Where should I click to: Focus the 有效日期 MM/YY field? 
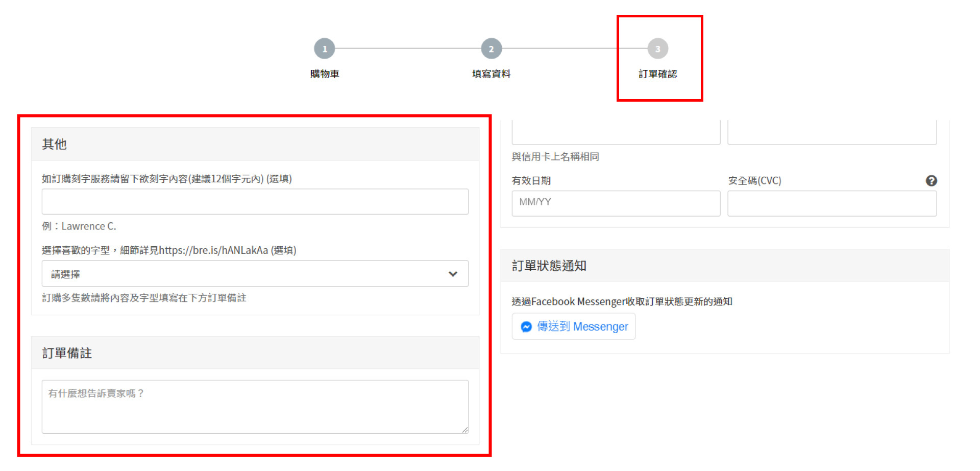point(616,203)
